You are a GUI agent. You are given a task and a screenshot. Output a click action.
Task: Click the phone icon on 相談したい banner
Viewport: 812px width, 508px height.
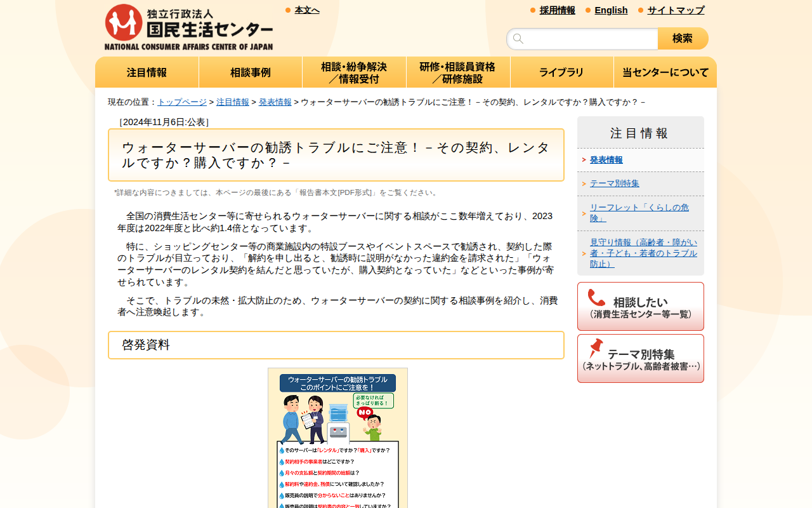[x=596, y=298]
